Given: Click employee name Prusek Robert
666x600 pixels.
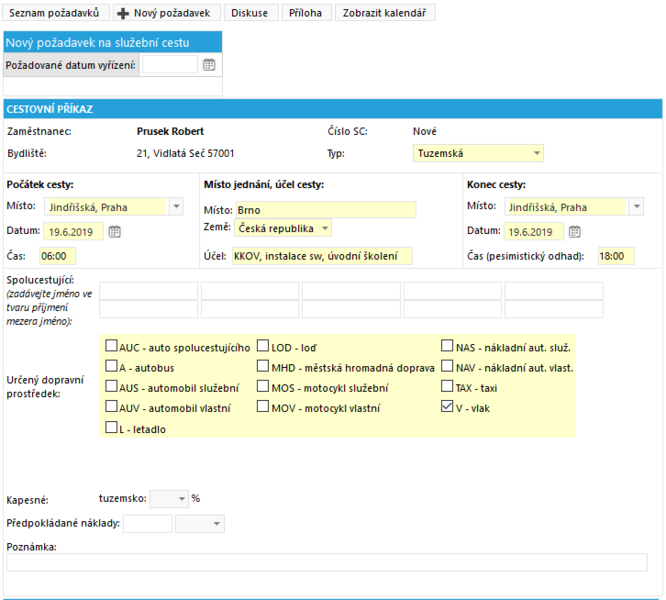Looking at the screenshot, I should (170, 131).
